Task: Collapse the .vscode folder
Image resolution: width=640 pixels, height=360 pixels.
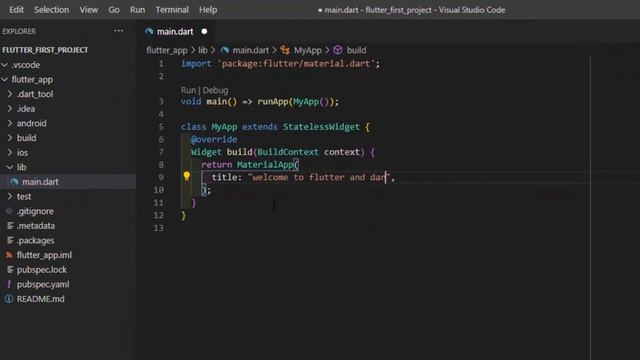Action: [x=5, y=65]
